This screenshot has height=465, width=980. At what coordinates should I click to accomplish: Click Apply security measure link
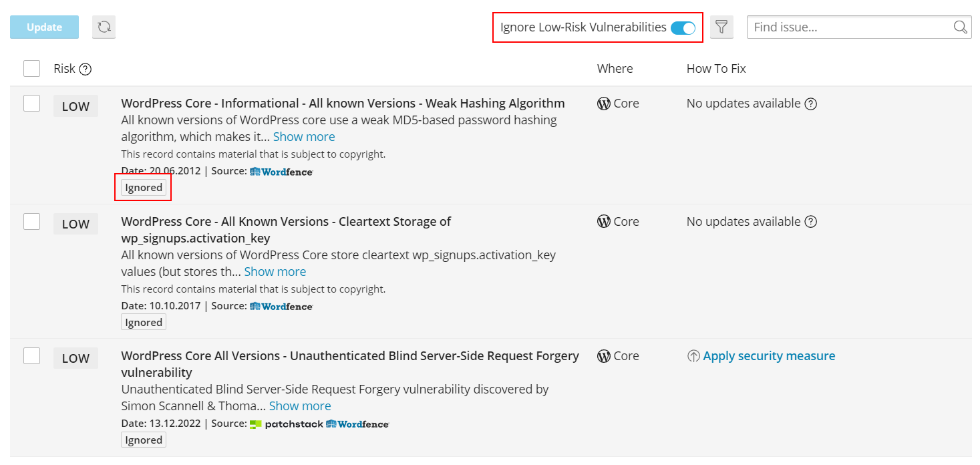[769, 356]
